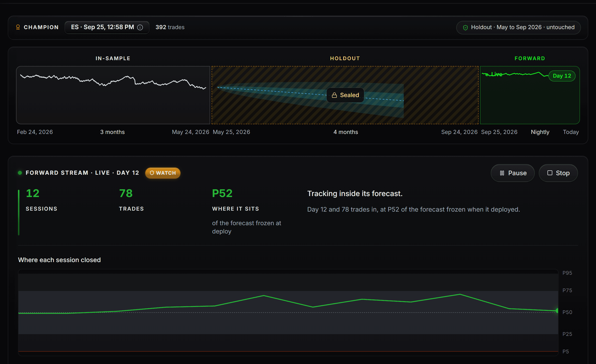Click the last session endpoint dot on the percentile chart
The image size is (596, 364).
pos(557,311)
